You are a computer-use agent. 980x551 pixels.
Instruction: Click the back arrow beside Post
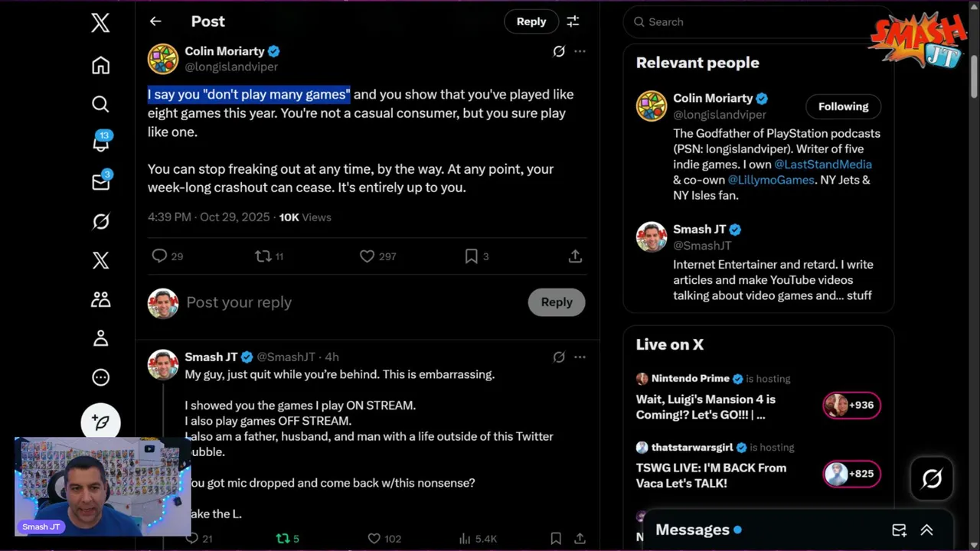click(155, 21)
